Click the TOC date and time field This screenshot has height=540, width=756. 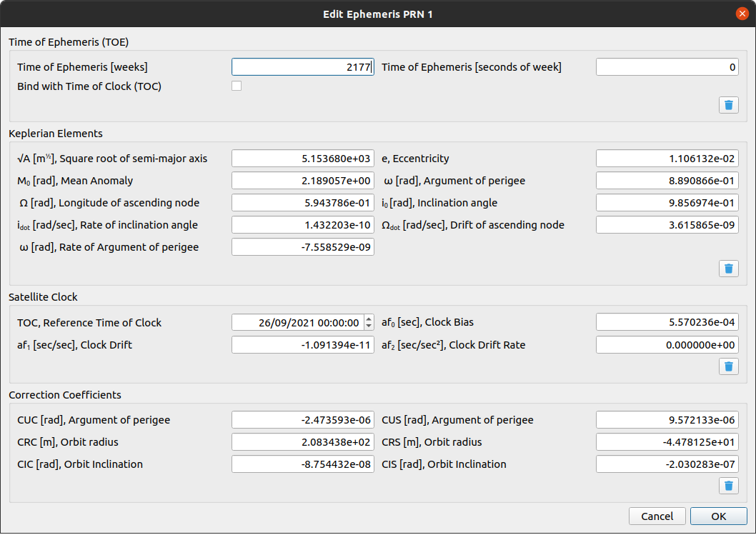click(297, 323)
